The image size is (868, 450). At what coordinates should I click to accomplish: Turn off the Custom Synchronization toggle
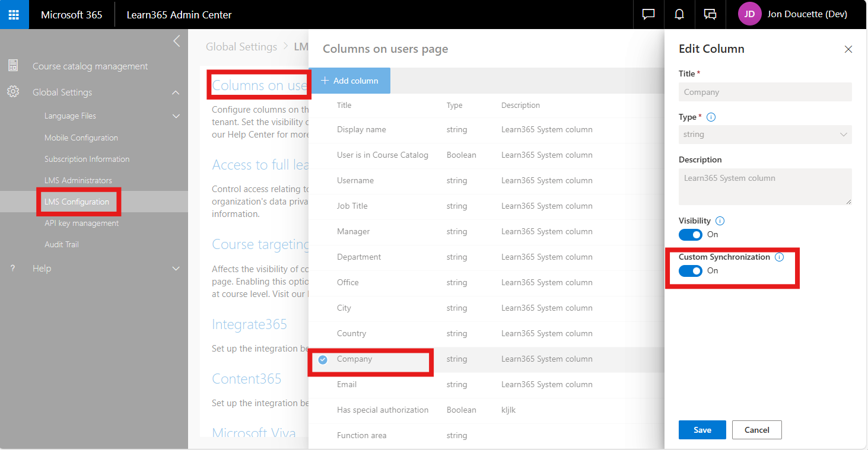coord(691,271)
